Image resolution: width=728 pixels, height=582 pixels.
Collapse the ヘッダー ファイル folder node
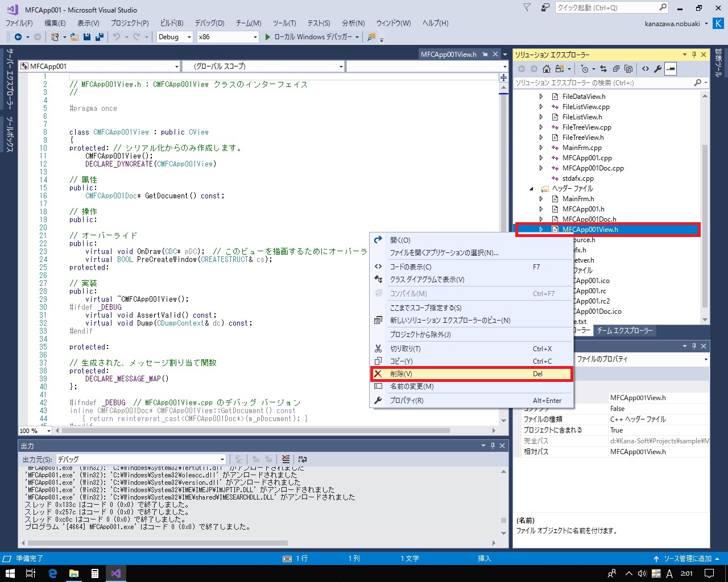[532, 189]
